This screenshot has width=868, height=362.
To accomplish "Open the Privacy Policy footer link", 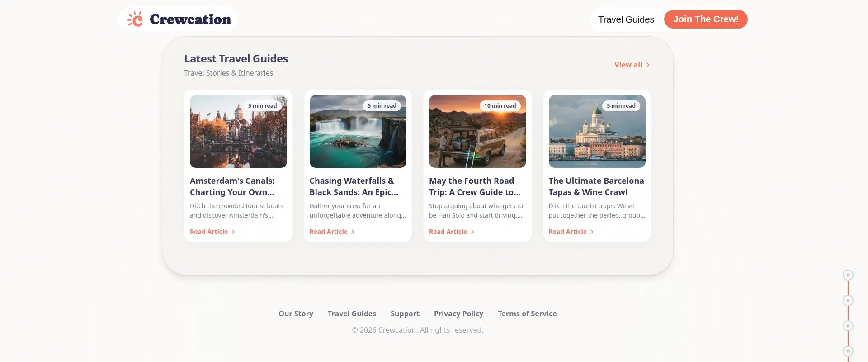I will [x=458, y=314].
